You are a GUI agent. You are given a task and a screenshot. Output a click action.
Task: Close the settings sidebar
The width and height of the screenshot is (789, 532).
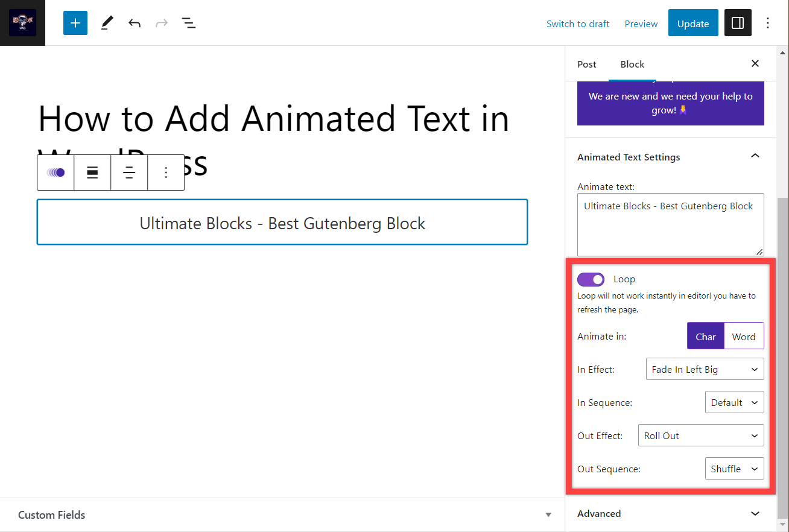pyautogui.click(x=755, y=63)
